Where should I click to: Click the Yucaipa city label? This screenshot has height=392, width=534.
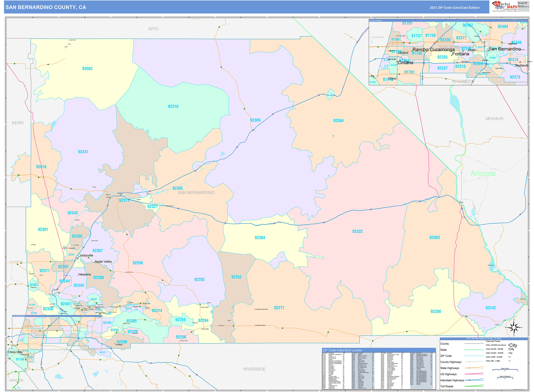tap(119, 344)
